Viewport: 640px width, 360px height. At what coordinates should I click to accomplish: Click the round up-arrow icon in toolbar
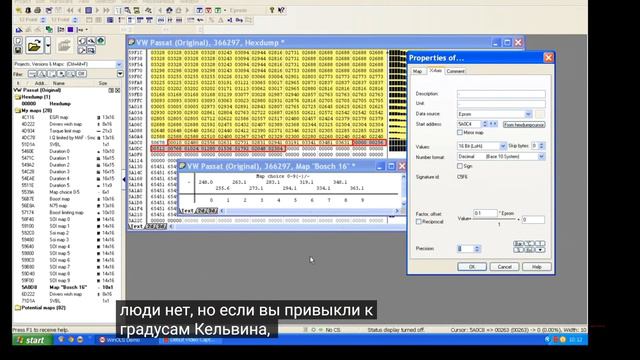[x=169, y=10]
